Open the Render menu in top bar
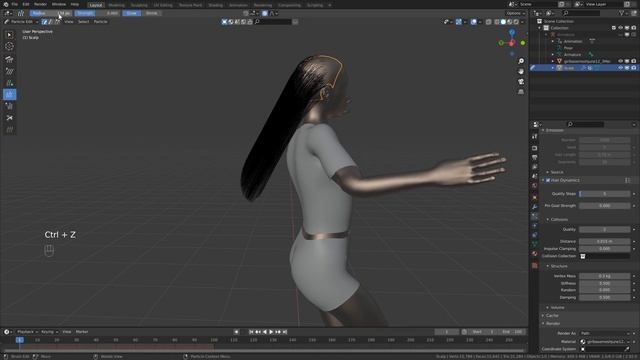The height and width of the screenshot is (360, 640). [x=40, y=4]
